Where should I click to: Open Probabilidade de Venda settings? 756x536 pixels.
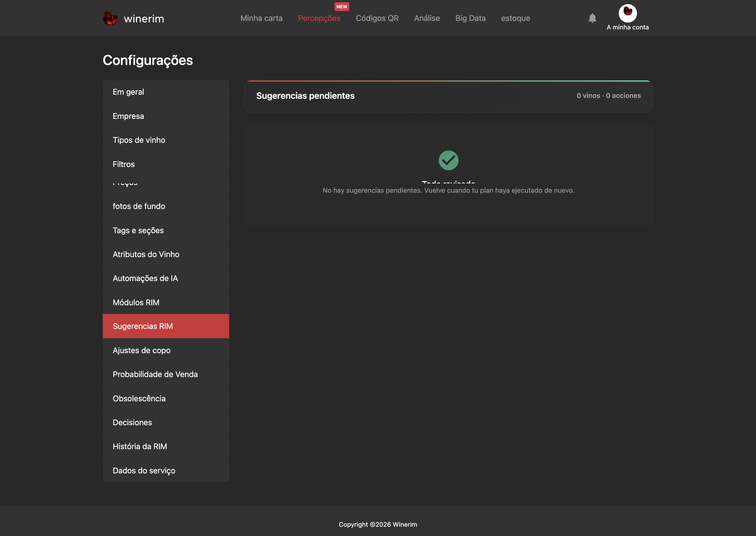tap(166, 374)
